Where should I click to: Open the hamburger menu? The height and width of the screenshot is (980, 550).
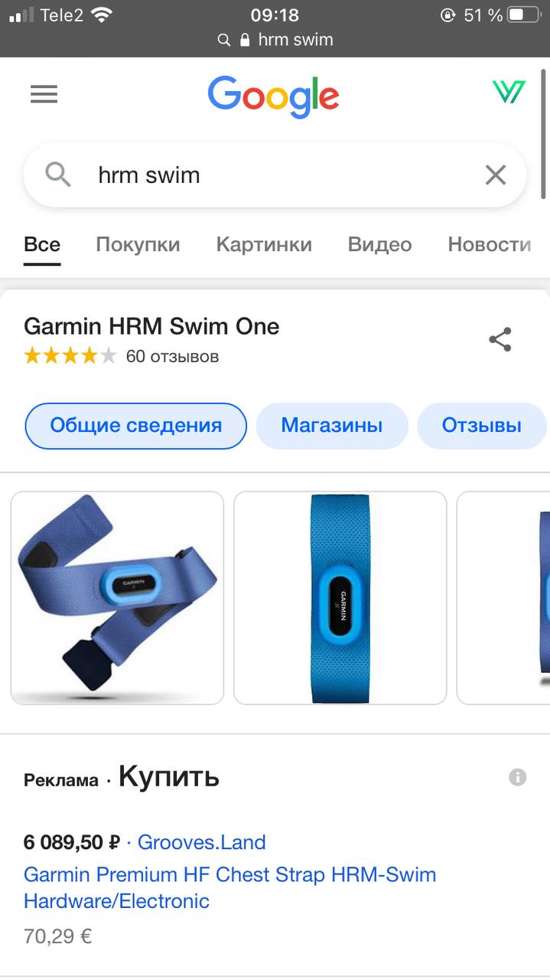click(44, 93)
